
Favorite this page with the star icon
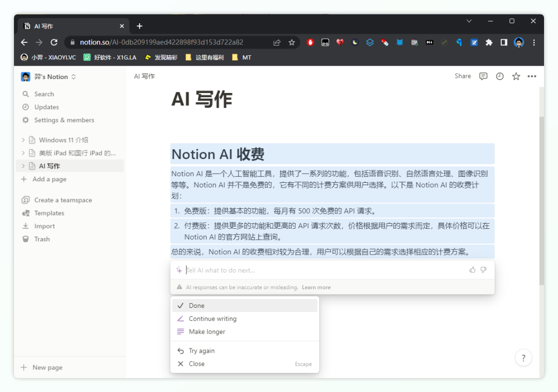(516, 76)
